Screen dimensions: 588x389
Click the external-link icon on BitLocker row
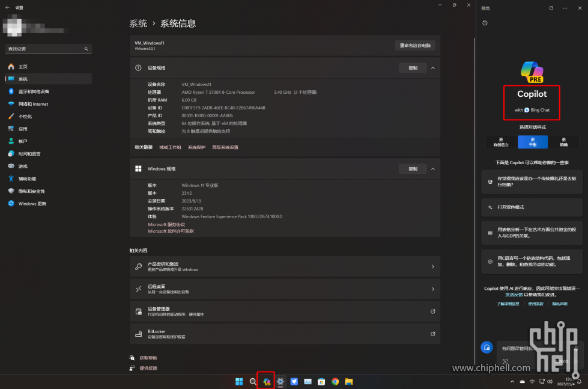tap(433, 334)
